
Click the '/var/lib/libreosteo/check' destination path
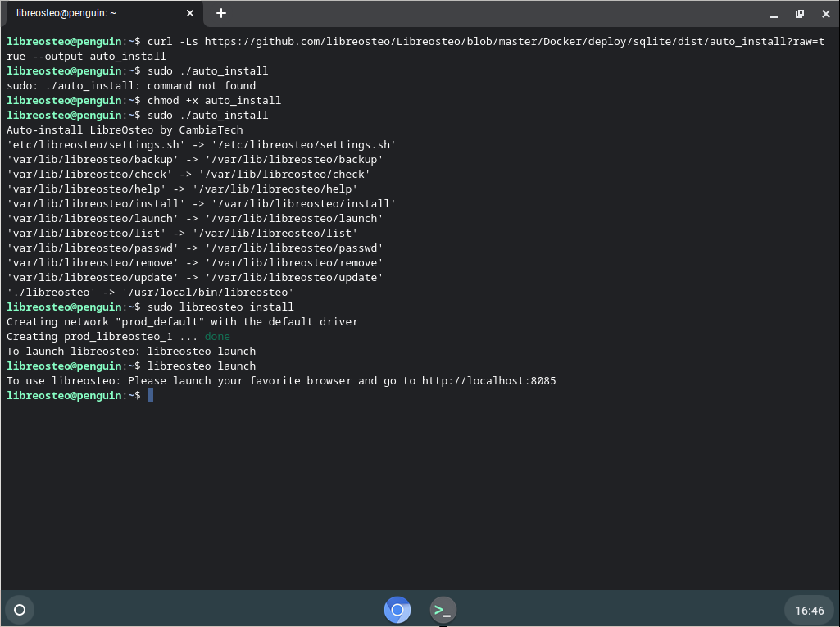tap(284, 174)
